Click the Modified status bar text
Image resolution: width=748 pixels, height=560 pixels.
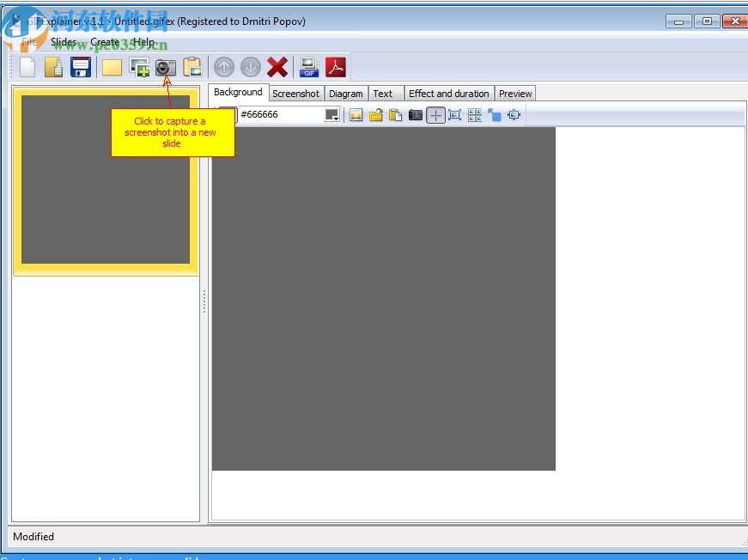pos(33,537)
